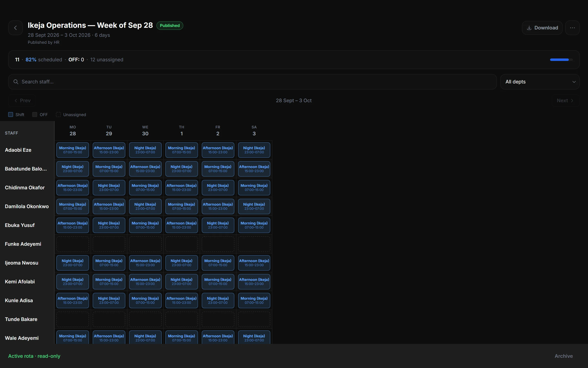This screenshot has width=588, height=368.
Task: Click the Active rota read-only status
Action: [x=34, y=356]
